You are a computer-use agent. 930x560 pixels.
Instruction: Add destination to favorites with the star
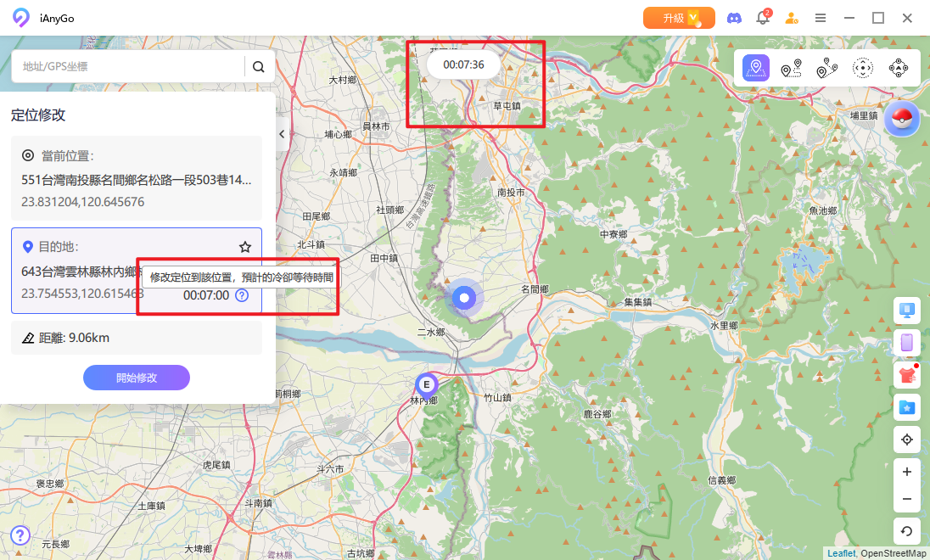click(x=245, y=247)
